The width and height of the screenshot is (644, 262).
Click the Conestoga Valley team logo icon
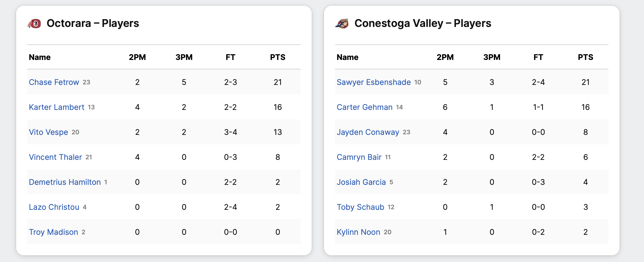[x=342, y=24]
